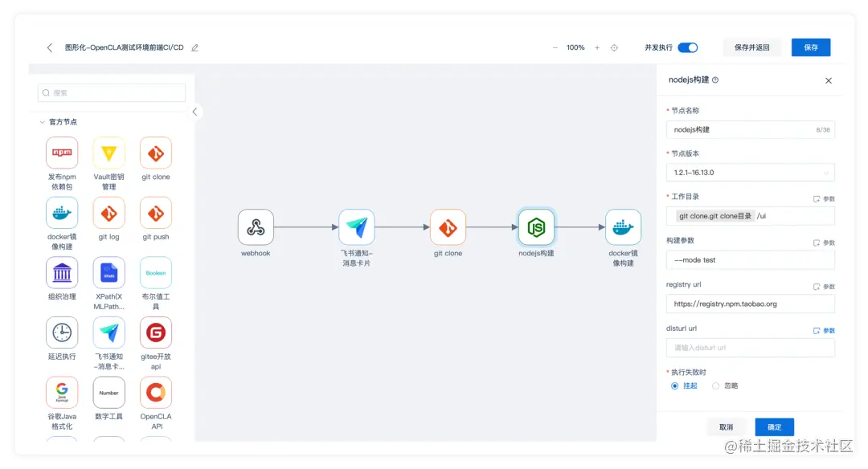This screenshot has width=868, height=469.
Task: Click the webhook node on canvas
Action: [256, 226]
